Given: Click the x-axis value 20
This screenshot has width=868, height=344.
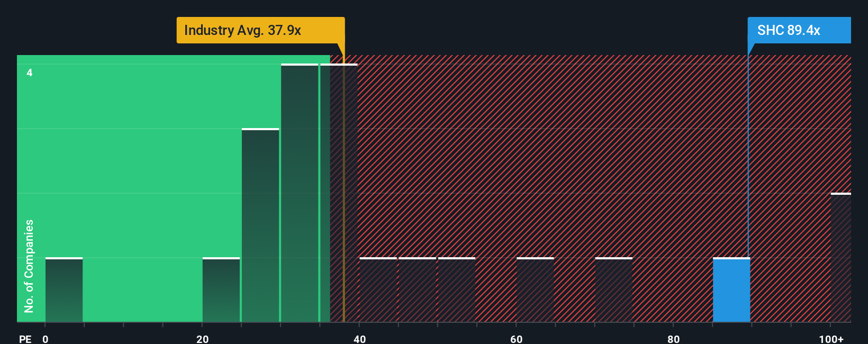Looking at the screenshot, I should click(x=203, y=339).
